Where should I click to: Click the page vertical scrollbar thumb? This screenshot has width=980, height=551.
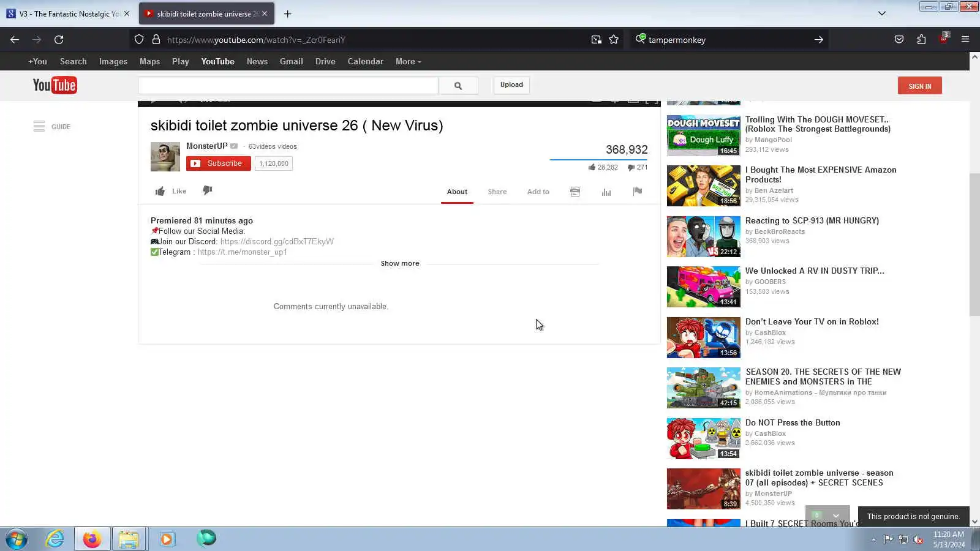pyautogui.click(x=974, y=245)
